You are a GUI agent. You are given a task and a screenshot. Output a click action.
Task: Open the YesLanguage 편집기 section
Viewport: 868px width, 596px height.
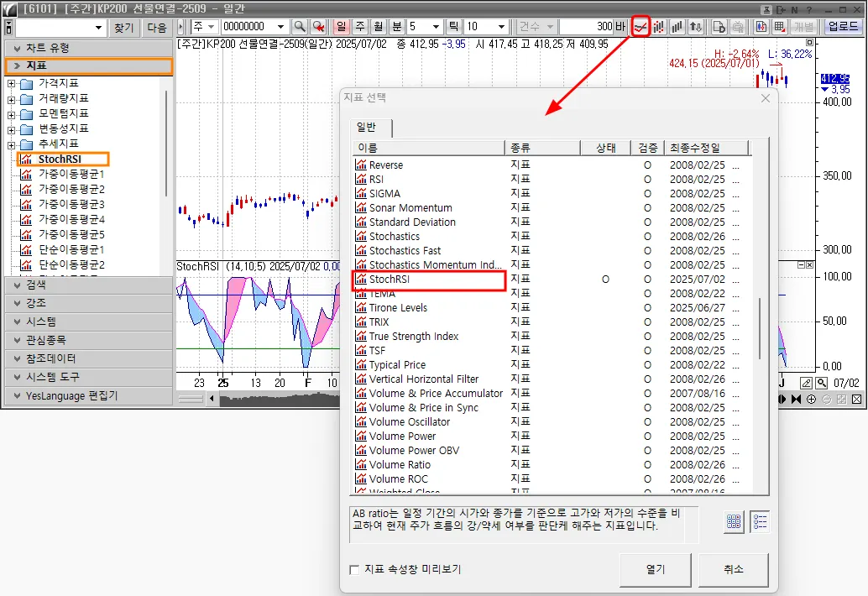pyautogui.click(x=89, y=395)
